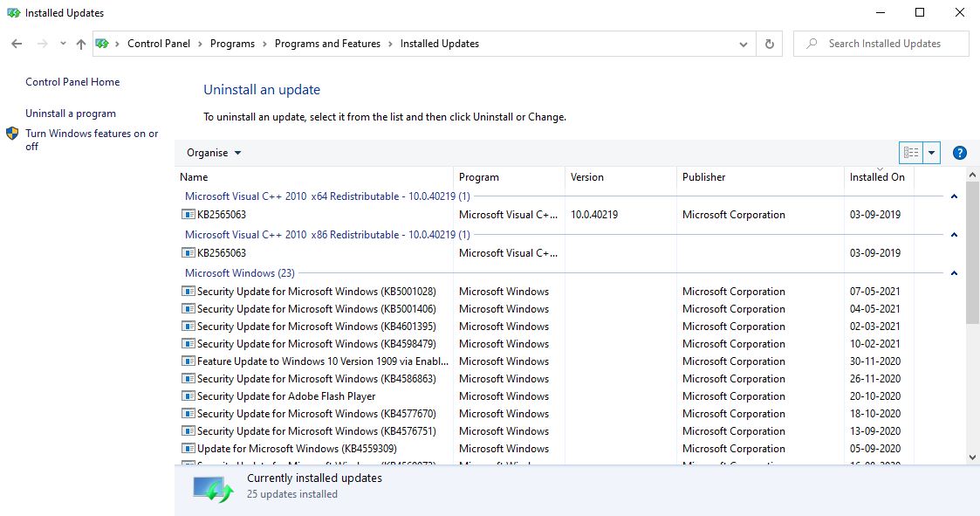Screen dimensions: 980x516
Task: Select the x86 Redistributable group header
Action: [x=327, y=235]
